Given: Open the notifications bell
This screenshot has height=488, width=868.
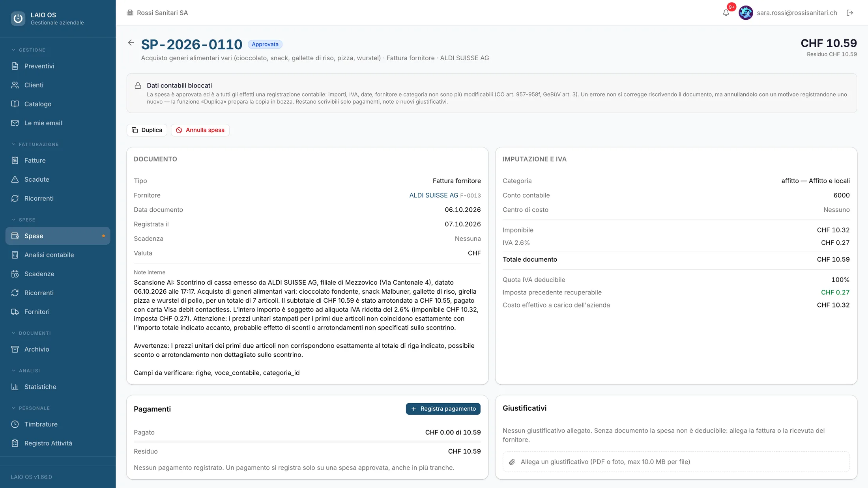Looking at the screenshot, I should [726, 13].
